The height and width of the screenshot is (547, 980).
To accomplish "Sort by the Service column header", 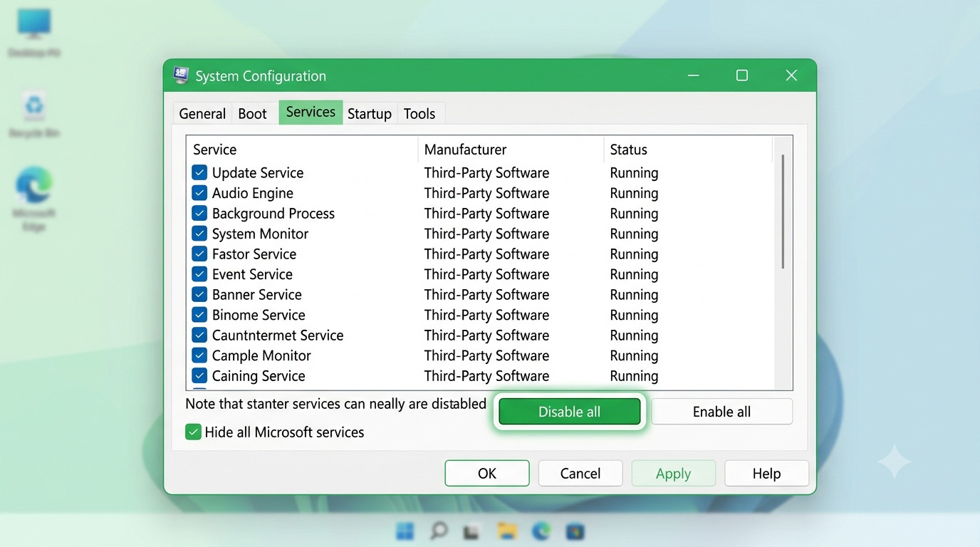I will [x=302, y=150].
